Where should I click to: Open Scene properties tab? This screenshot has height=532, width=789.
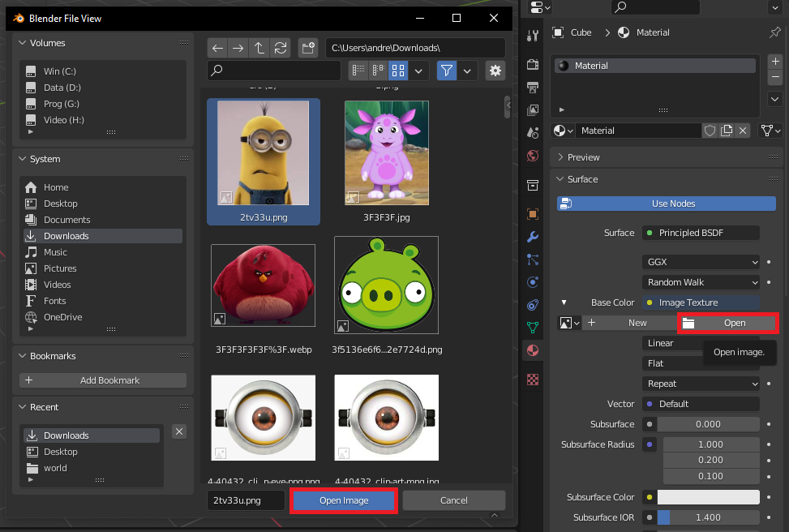coord(533,133)
